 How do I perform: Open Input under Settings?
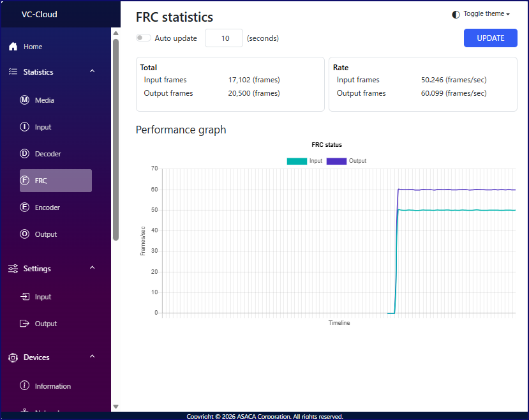[43, 297]
